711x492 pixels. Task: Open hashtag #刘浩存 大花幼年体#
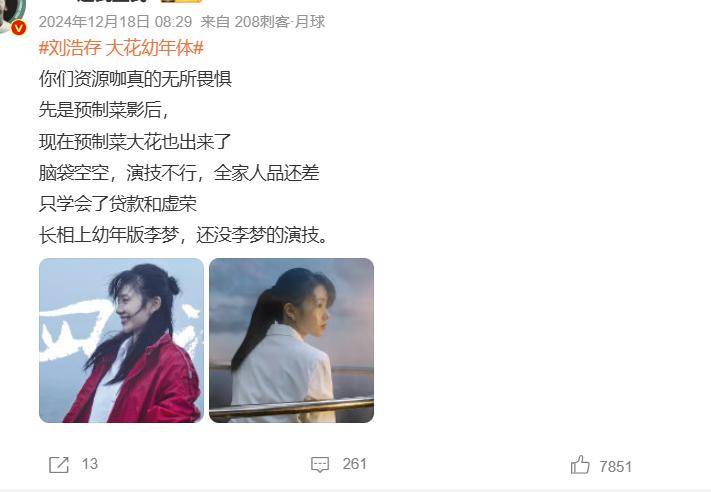point(121,48)
